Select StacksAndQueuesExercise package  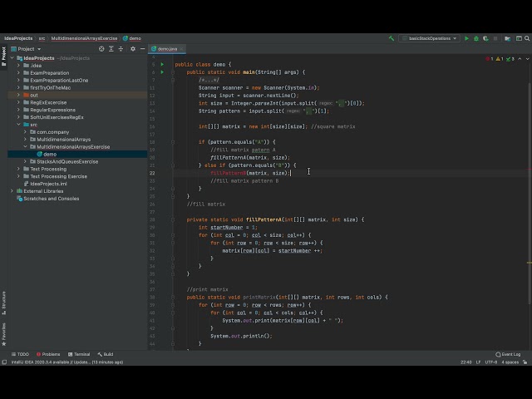[67, 161]
